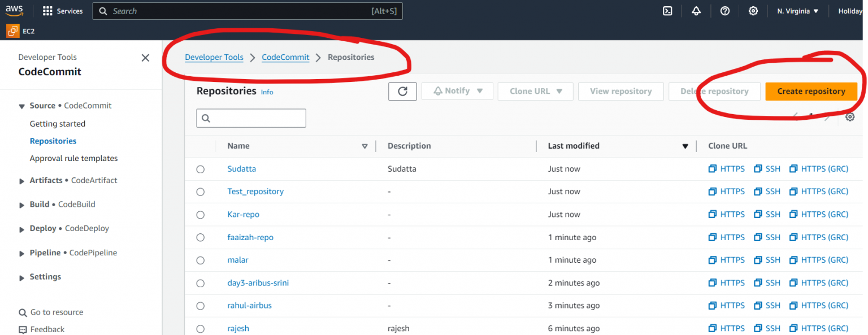Select the Test_repository radio button
The width and height of the screenshot is (868, 335).
pyautogui.click(x=200, y=192)
